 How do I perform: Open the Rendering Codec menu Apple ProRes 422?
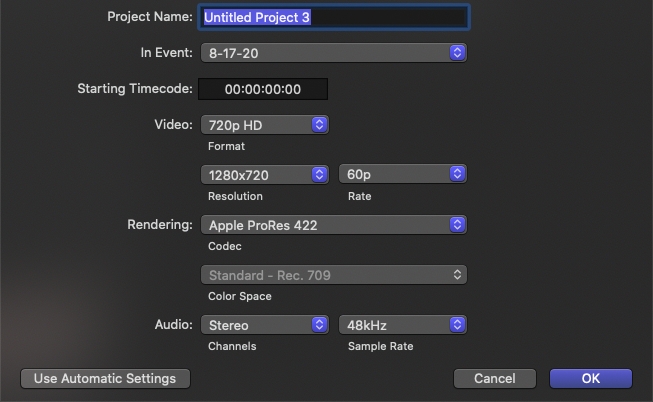click(333, 225)
